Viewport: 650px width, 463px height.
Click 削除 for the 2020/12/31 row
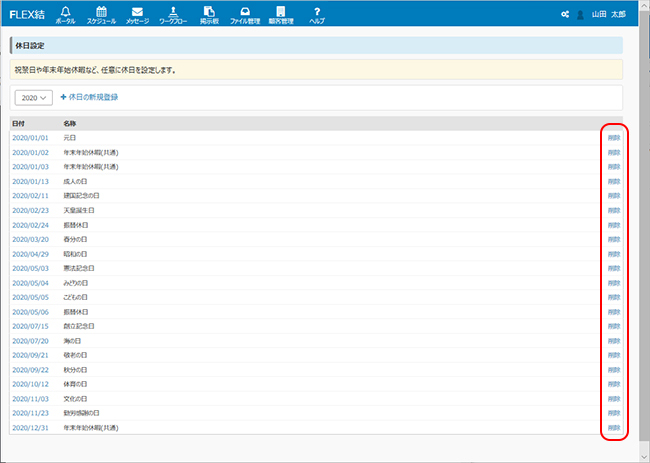click(614, 428)
